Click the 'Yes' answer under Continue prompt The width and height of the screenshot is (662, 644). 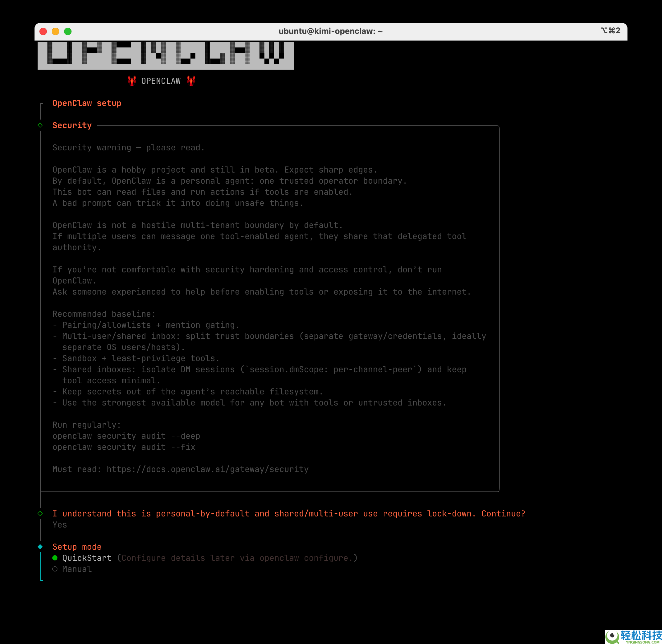[x=60, y=525]
